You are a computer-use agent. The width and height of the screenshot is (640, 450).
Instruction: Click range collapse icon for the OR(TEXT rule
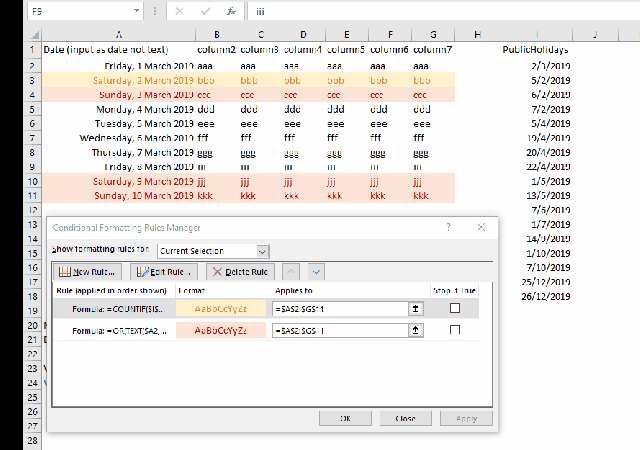pos(416,330)
